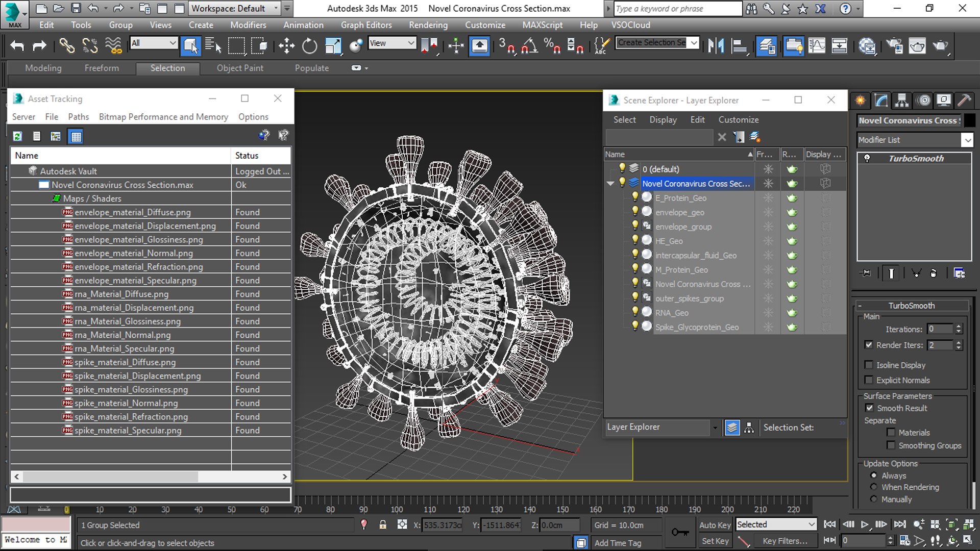Image resolution: width=980 pixels, height=551 pixels.
Task: Uncheck Render Iters checkbox
Action: point(869,345)
